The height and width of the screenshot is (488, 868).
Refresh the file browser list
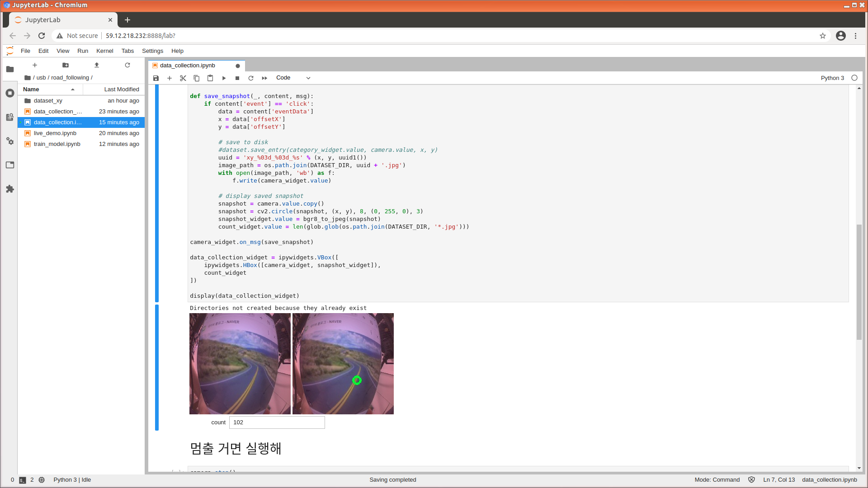(127, 65)
